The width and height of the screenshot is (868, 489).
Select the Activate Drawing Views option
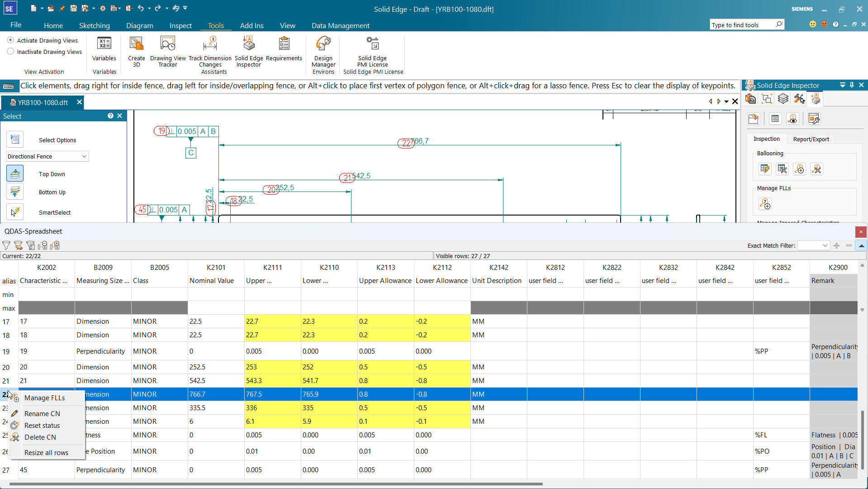(10, 40)
